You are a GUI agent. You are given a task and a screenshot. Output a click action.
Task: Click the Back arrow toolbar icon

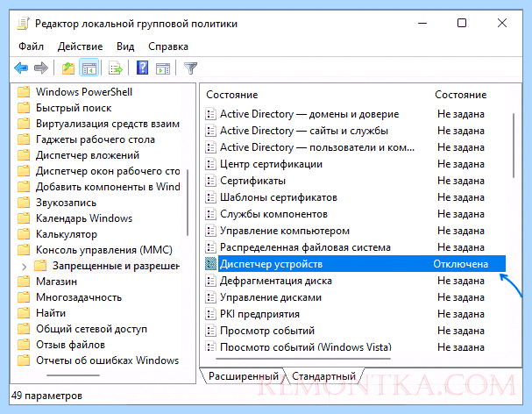point(21,68)
